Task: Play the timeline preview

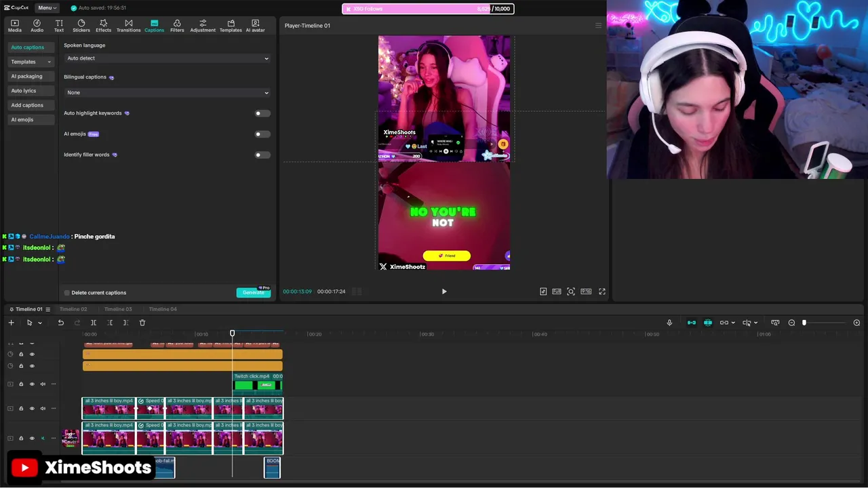Action: tap(444, 291)
